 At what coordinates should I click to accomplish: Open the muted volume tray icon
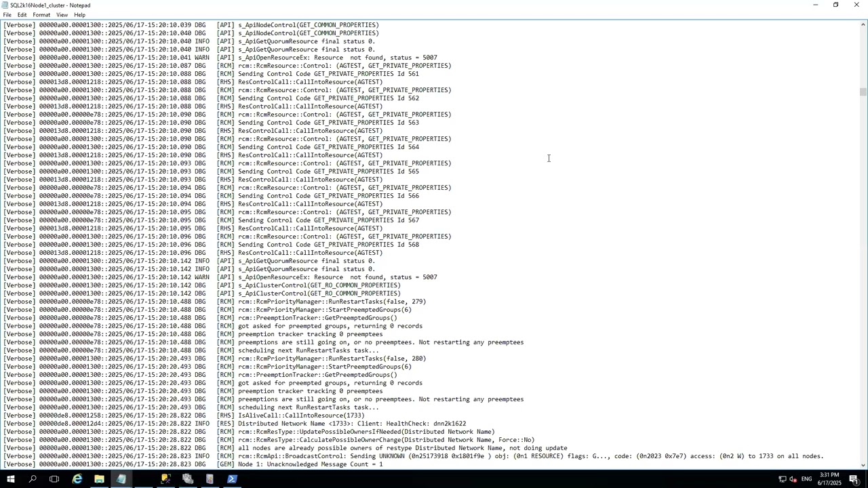[x=793, y=479]
